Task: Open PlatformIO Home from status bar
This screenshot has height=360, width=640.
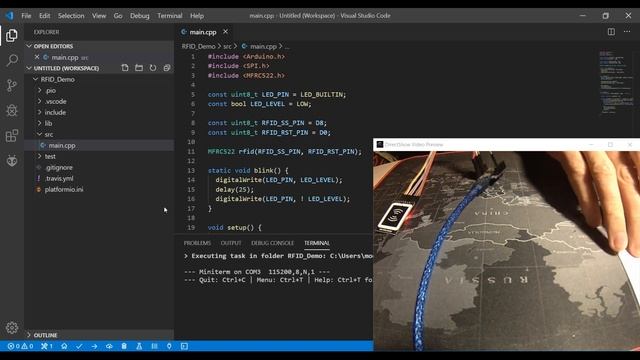Action: pos(64,346)
